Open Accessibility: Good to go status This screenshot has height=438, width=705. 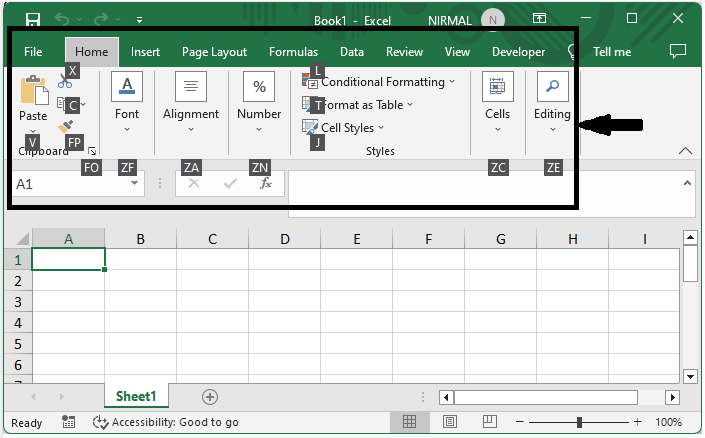pos(165,422)
